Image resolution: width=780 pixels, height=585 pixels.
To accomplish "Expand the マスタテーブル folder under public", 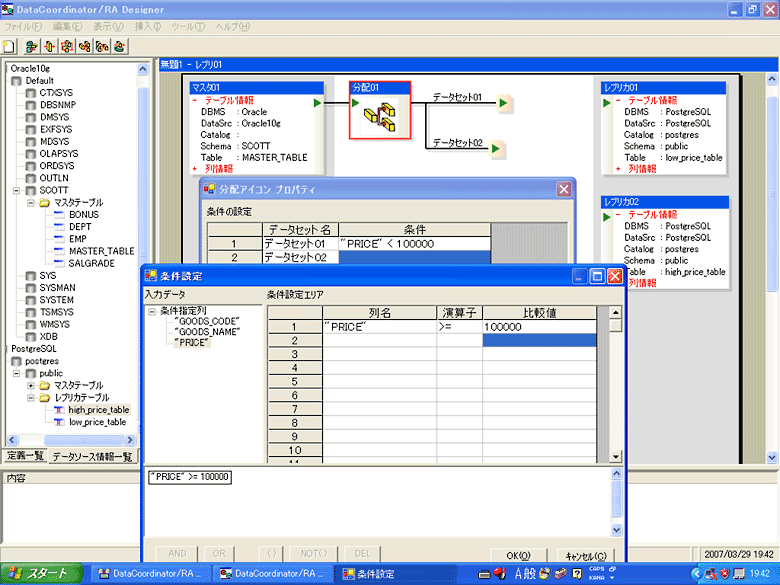I will point(30,385).
